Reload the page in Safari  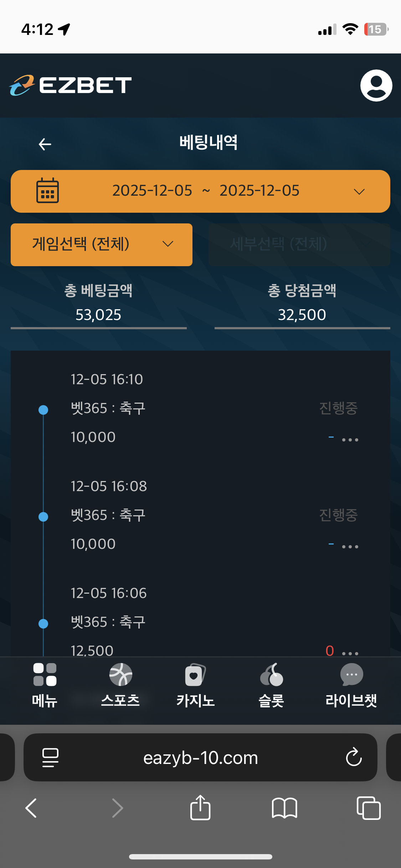[354, 757]
